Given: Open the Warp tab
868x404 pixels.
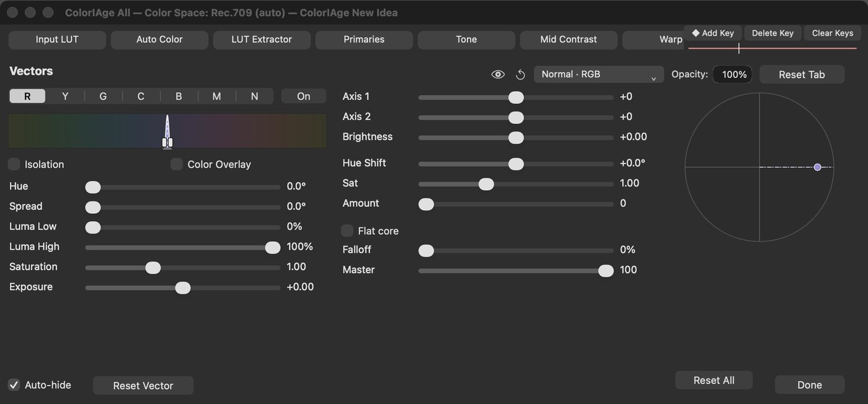Looking at the screenshot, I should pyautogui.click(x=653, y=40).
